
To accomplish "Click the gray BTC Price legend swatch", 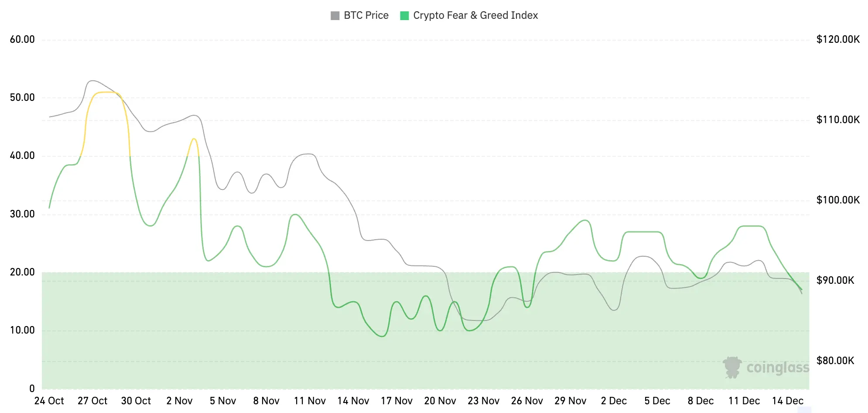I will pyautogui.click(x=335, y=16).
